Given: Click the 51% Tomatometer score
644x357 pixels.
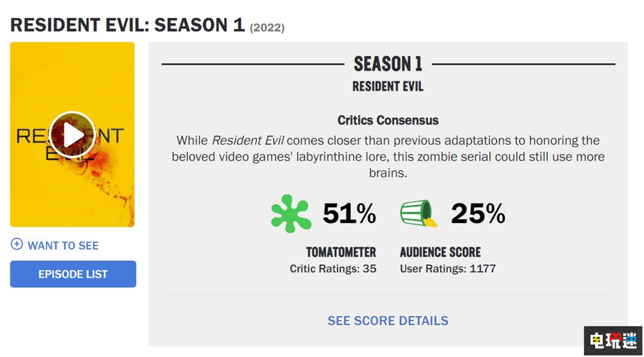Looking at the screenshot, I should click(x=349, y=213).
